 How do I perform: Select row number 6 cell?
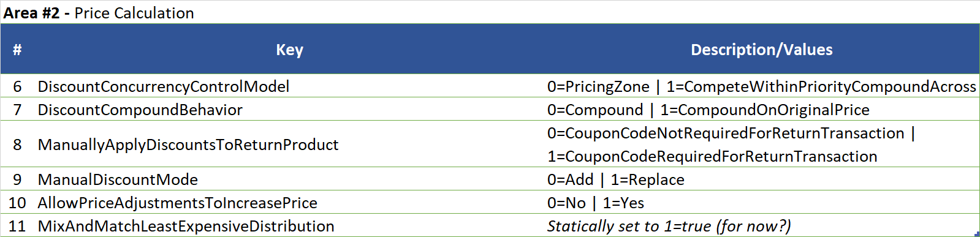pos(18,86)
